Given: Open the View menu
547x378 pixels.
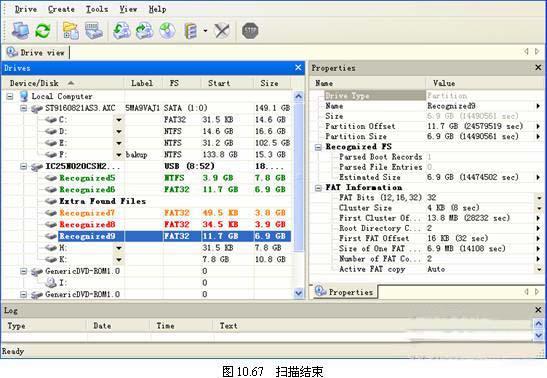Looking at the screenshot, I should point(128,9).
